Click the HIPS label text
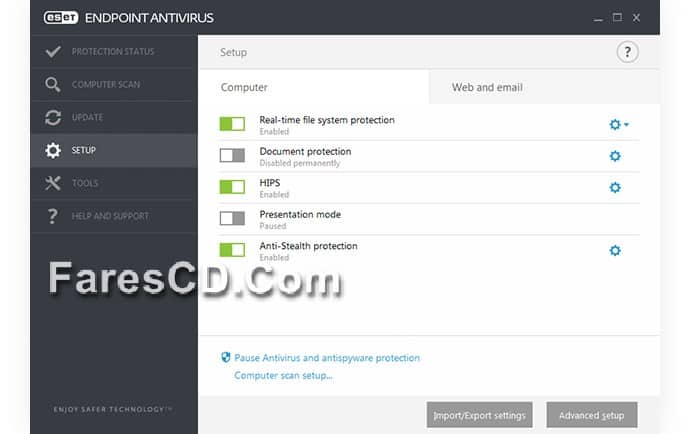The image size is (690, 434). pos(270,183)
